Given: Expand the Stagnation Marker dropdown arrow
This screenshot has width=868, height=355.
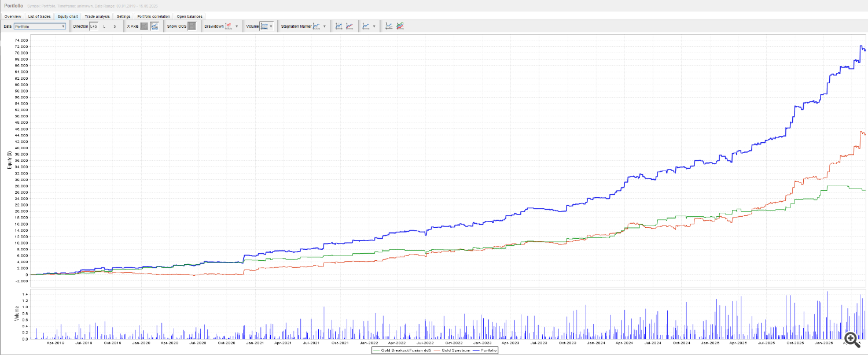Looking at the screenshot, I should 324,27.
